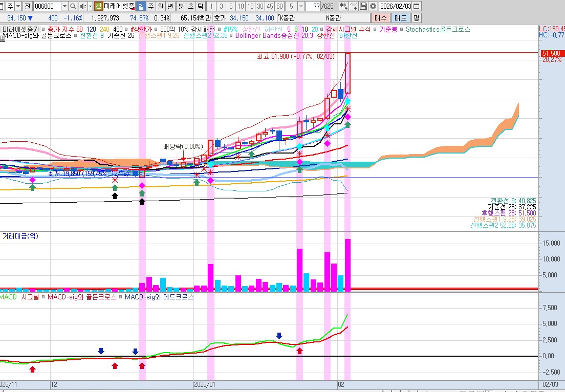Toggle the 기준봉 legend marker
The image size is (565, 392).
[375, 30]
